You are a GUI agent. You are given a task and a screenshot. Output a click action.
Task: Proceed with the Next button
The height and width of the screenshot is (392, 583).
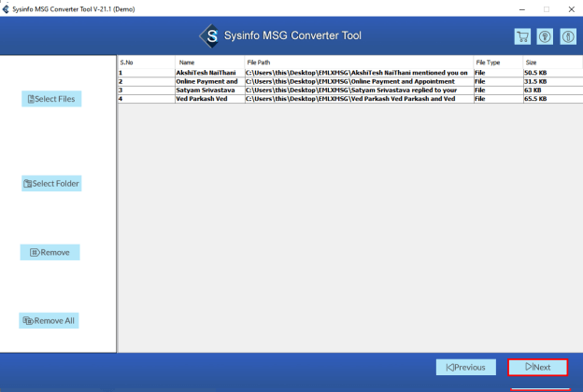[x=538, y=367]
